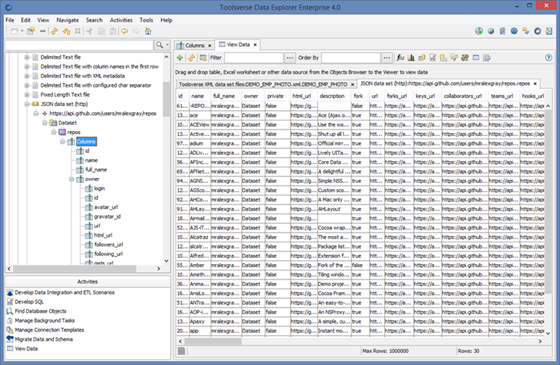Open Develop Data Integration and ETL Scenarios
This screenshot has height=365, width=560.
pos(65,292)
